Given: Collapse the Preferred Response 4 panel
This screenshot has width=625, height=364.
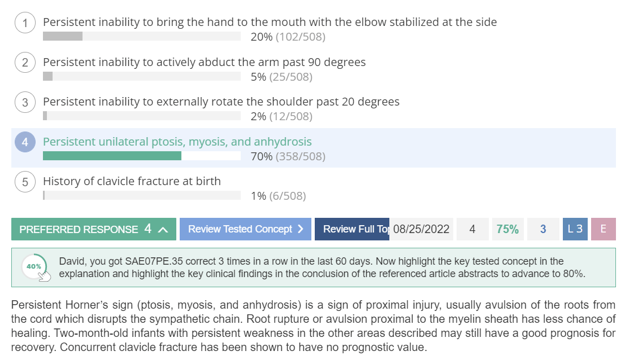Looking at the screenshot, I should [94, 229].
